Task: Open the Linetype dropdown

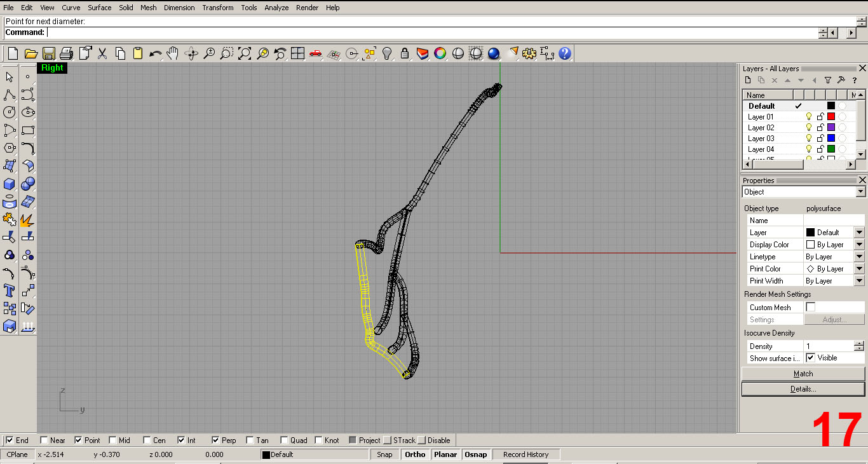Action: 859,257
